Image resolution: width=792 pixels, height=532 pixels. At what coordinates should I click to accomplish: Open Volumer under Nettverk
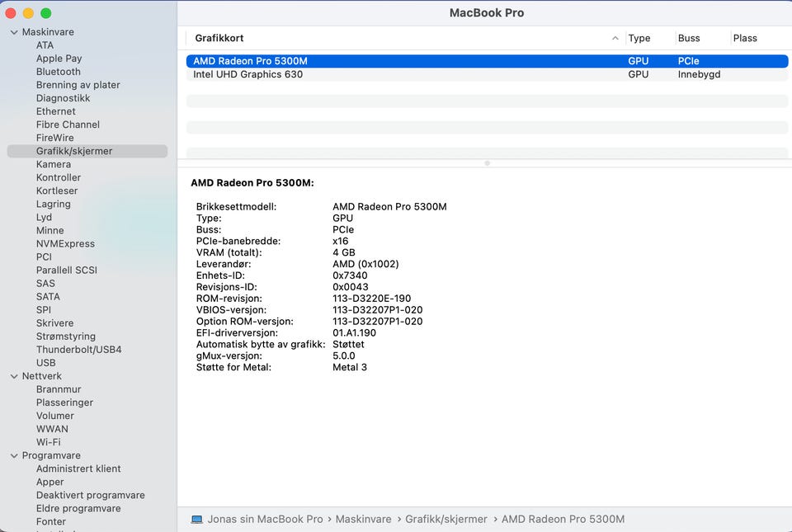(54, 416)
